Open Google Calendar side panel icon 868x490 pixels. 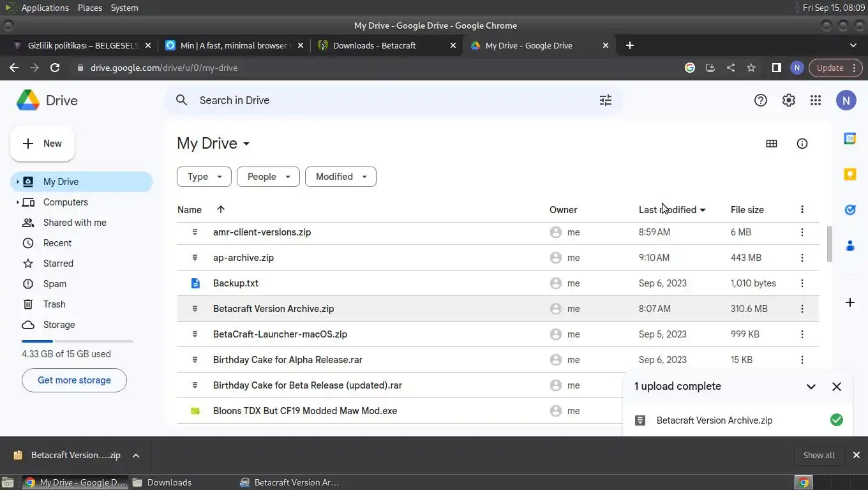coord(849,138)
